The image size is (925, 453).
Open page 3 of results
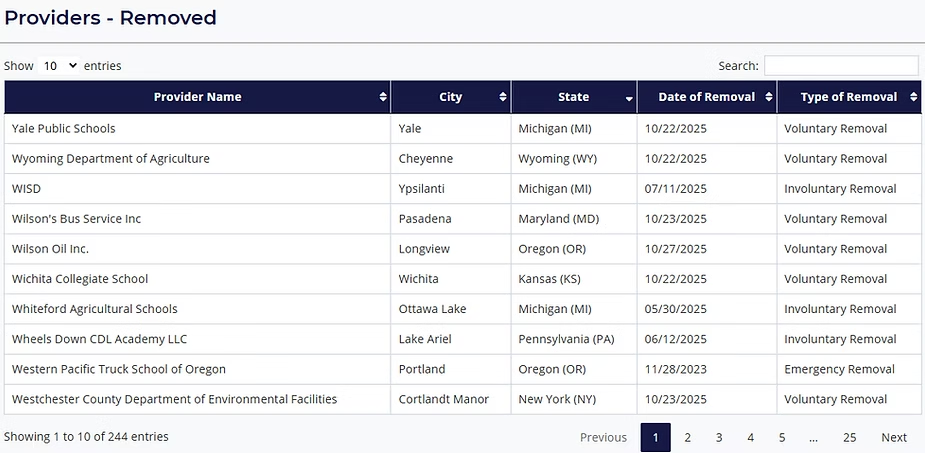718,437
